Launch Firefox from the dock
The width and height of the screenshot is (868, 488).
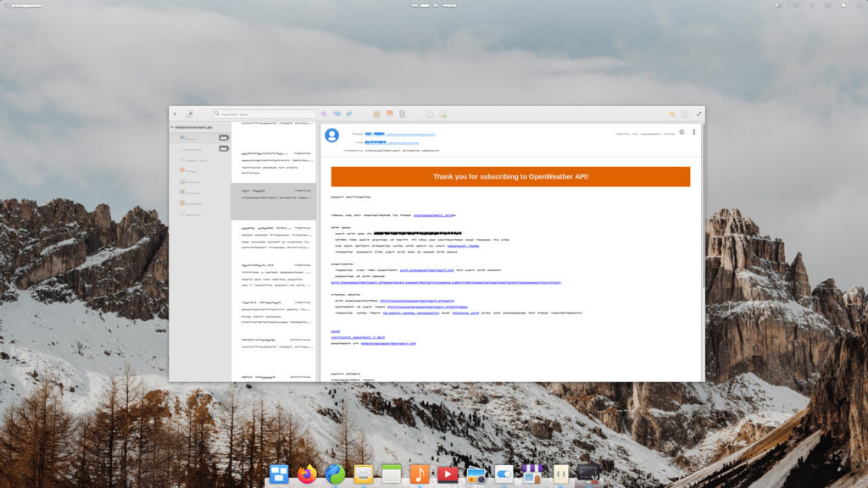[307, 474]
